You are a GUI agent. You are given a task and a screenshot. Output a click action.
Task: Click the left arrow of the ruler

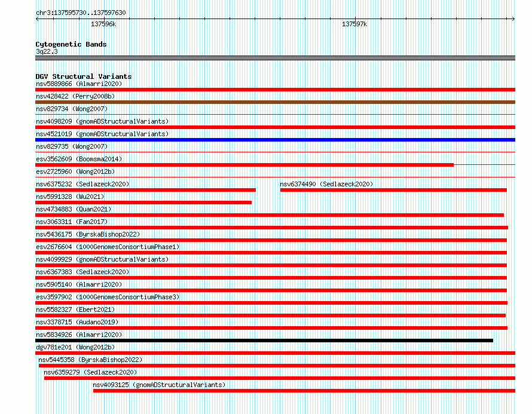pos(37,19)
